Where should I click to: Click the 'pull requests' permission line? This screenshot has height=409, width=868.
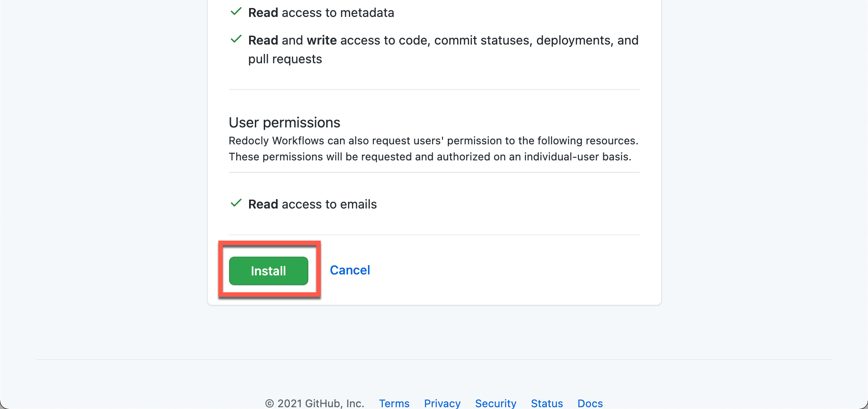[285, 59]
